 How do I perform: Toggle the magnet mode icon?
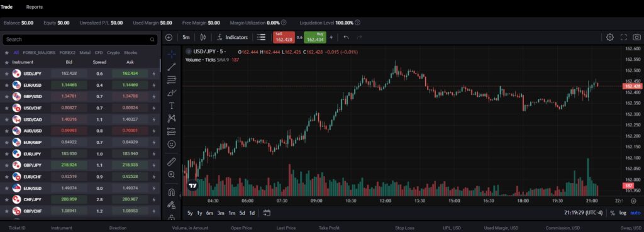172,192
